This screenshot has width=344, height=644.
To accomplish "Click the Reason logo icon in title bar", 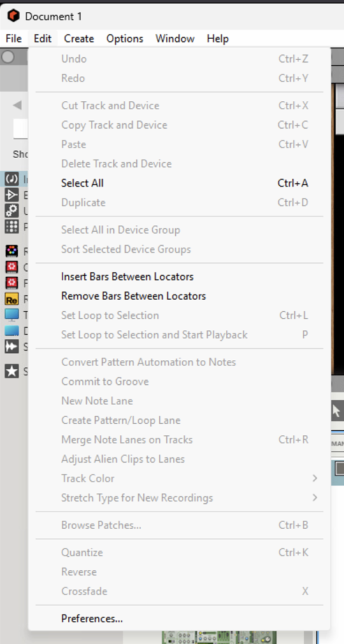I will coord(13,16).
